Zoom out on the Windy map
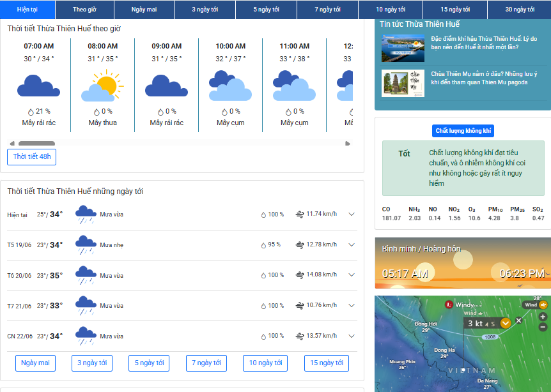This screenshot has height=392, width=551. click(x=543, y=328)
